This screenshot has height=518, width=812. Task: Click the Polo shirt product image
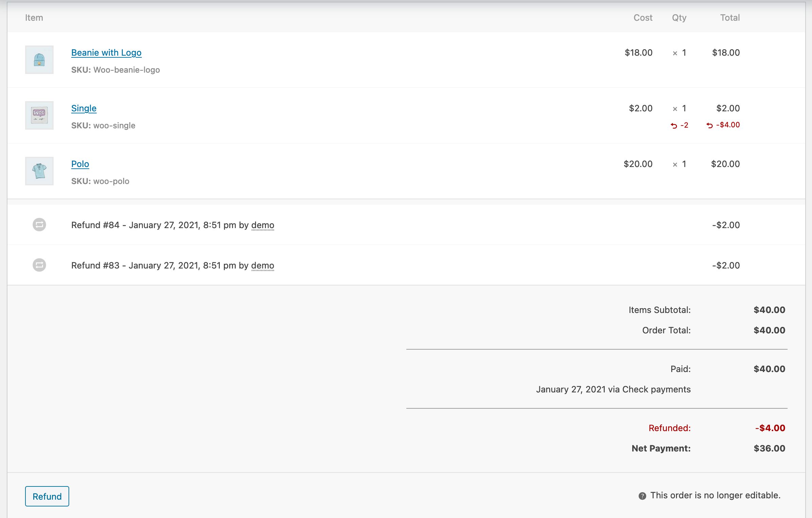tap(39, 171)
